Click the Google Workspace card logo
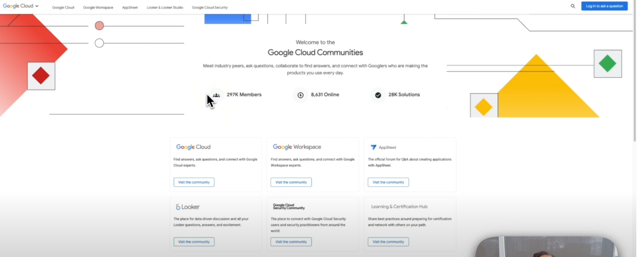644x257 pixels. [x=297, y=147]
